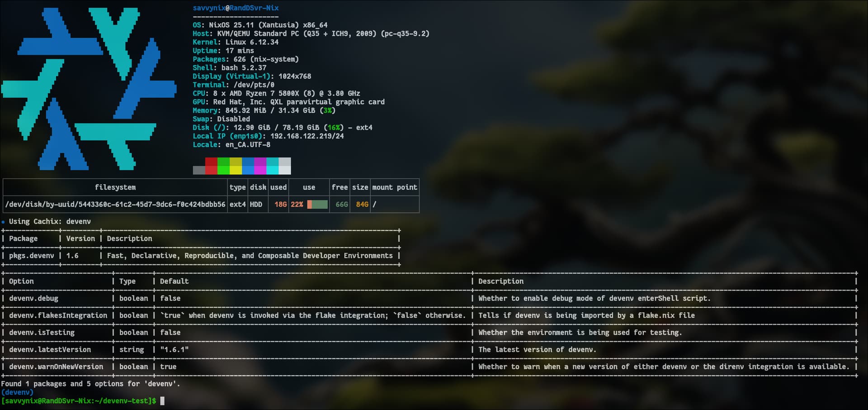Screen dimensions: 868x410
Task: Select the devenv.flakesIntegration option name
Action: [58, 315]
